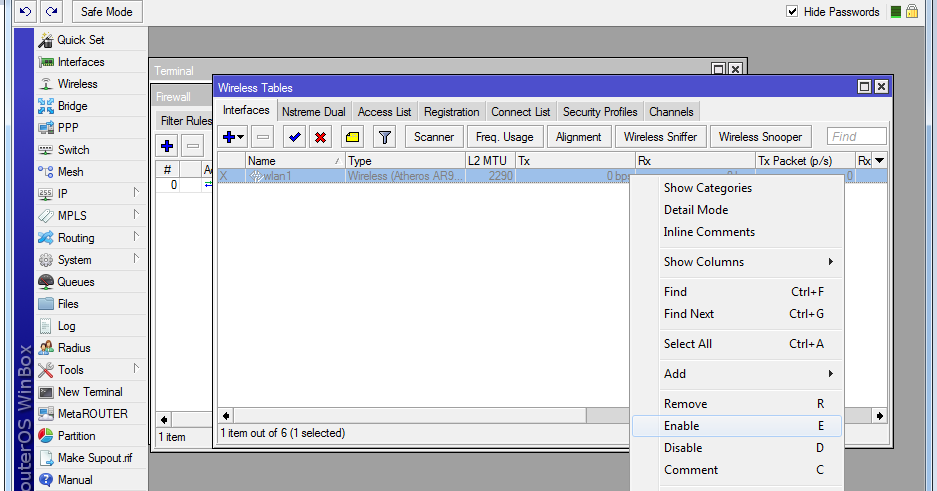This screenshot has width=937, height=491.
Task: Click the Freq. Usage button
Action: click(504, 137)
